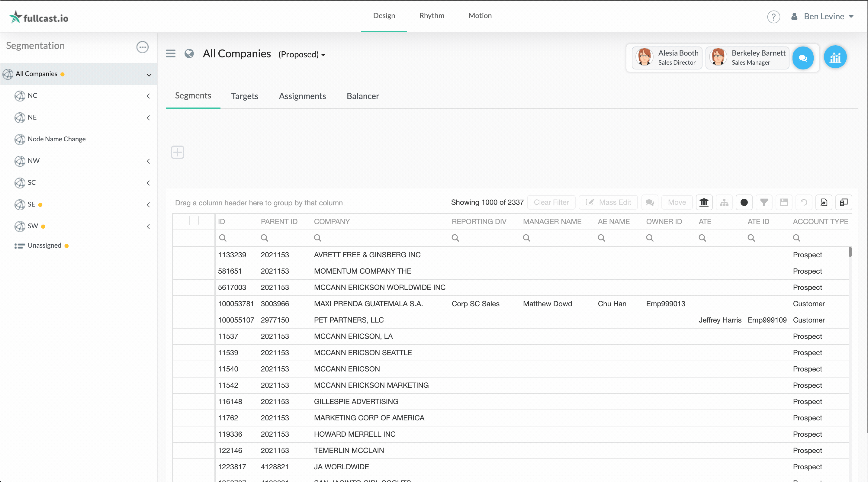Open the column chooser icon
Viewport: 868px width, 482px height.
pos(844,202)
